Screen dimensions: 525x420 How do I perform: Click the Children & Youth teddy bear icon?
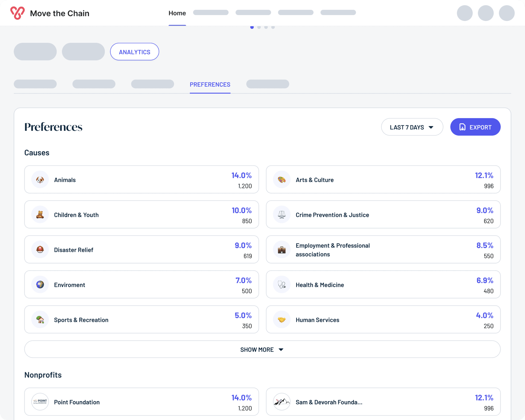click(x=40, y=215)
